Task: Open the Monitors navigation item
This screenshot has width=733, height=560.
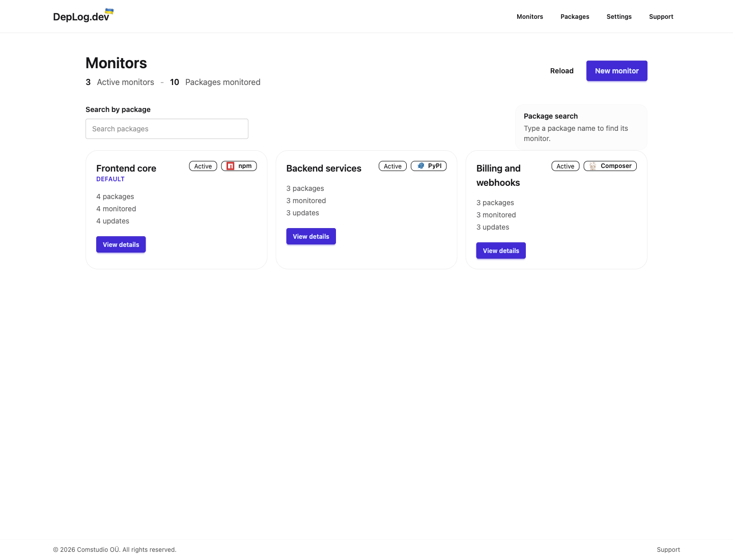Action: (x=529, y=16)
